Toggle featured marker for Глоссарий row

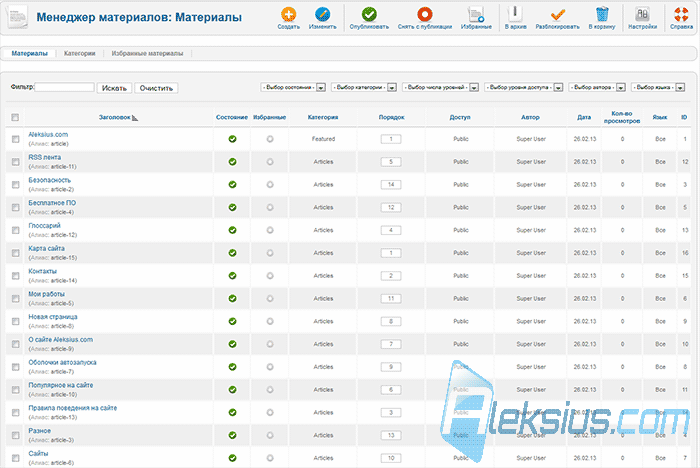pos(270,230)
